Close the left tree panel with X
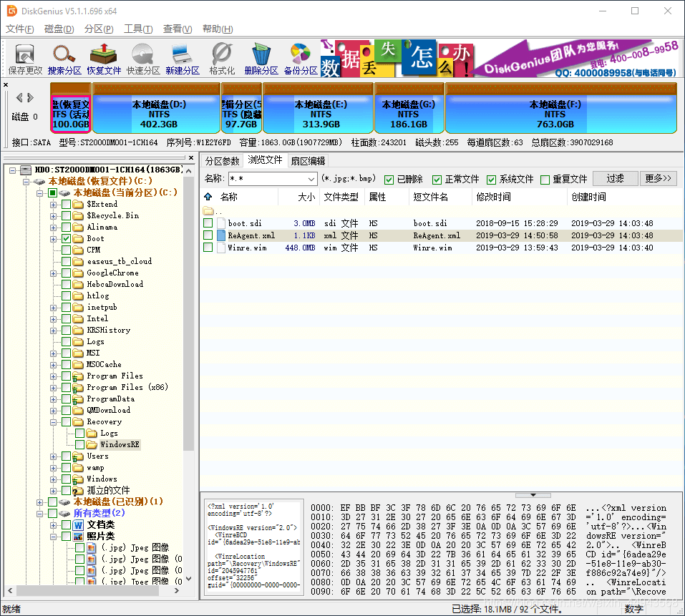The width and height of the screenshot is (685, 616). [191, 157]
